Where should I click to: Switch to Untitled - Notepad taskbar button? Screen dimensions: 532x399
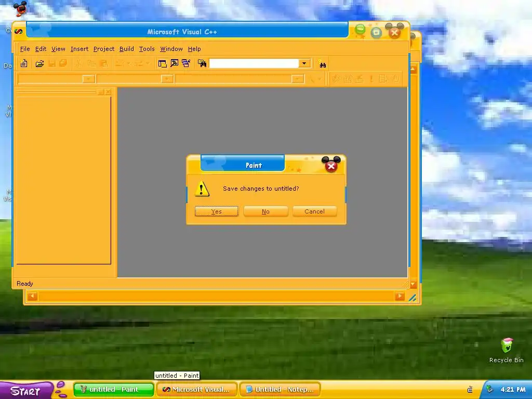coord(280,390)
